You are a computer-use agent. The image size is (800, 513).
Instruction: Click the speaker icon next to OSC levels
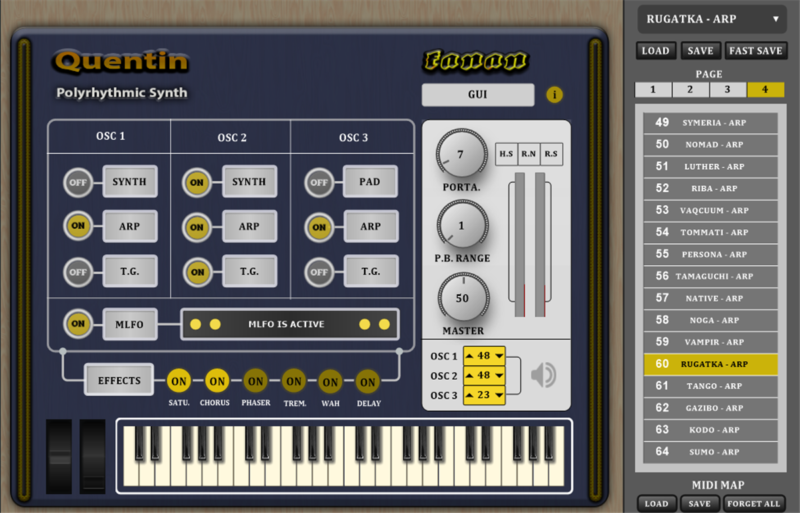543,375
